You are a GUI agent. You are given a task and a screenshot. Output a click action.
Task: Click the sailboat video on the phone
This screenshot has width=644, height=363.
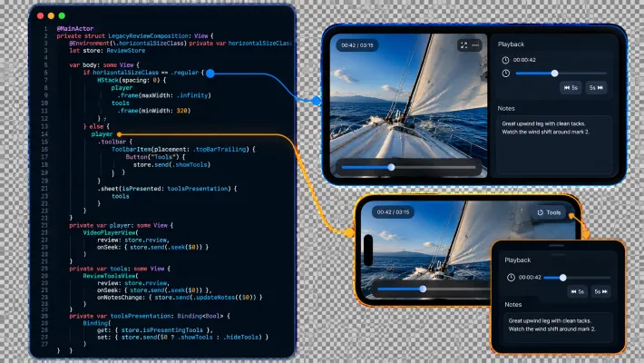pyautogui.click(x=427, y=250)
